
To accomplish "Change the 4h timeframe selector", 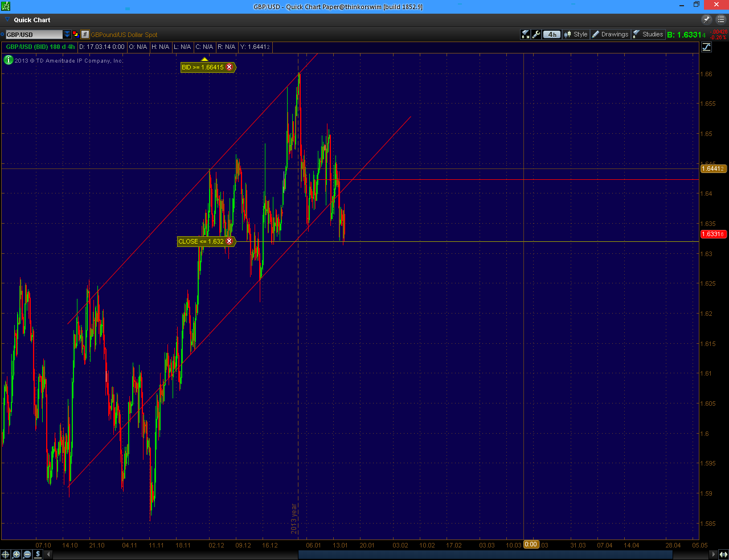I will pos(552,34).
